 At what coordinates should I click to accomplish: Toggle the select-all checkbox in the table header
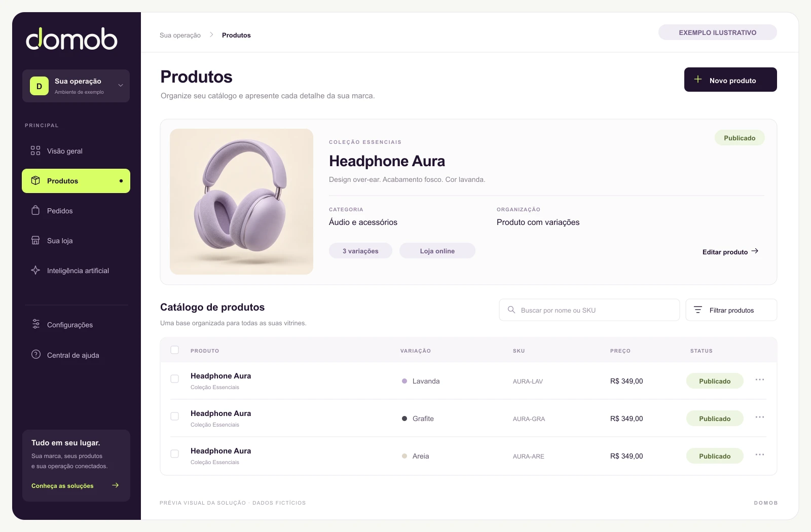tap(175, 350)
